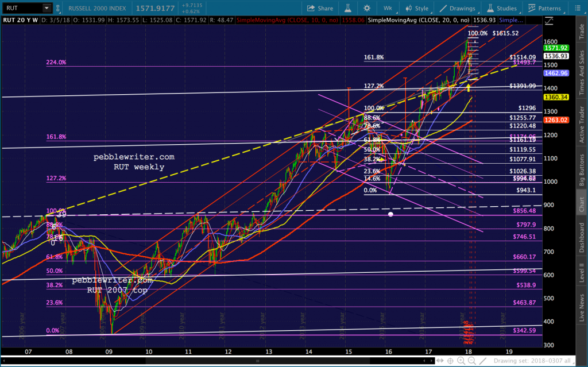Click the scroll right arrow
The width and height of the screenshot is (588, 367).
point(432,361)
